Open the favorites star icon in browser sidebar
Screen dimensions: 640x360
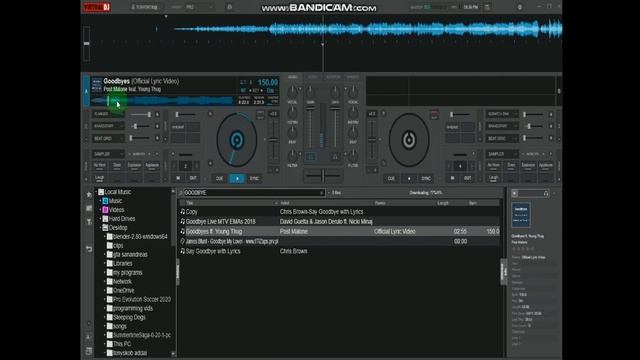click(89, 195)
